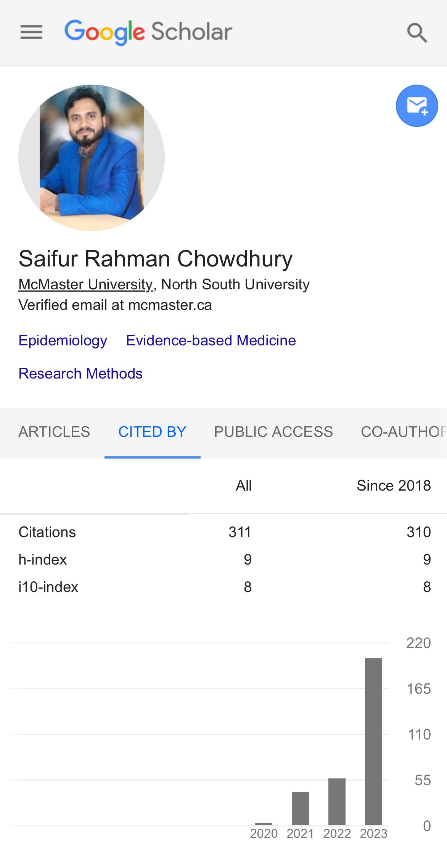Viewport: 447px width, 868px height.
Task: Open the Public Access tab
Action: (273, 432)
